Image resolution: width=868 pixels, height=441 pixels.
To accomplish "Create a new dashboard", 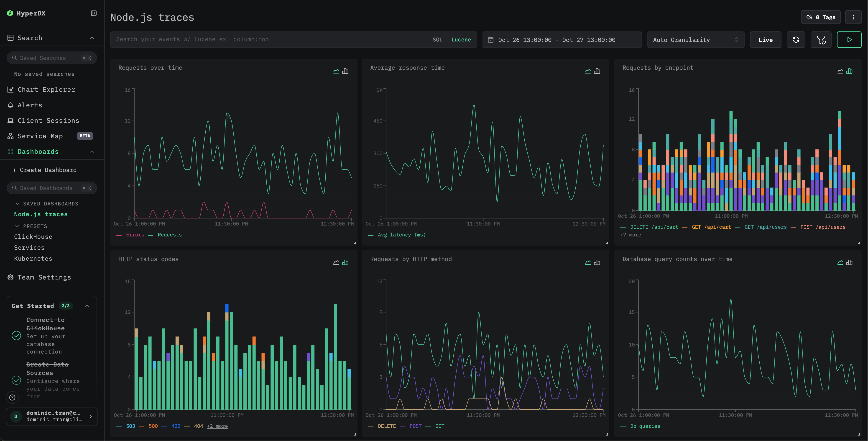I will 45,170.
